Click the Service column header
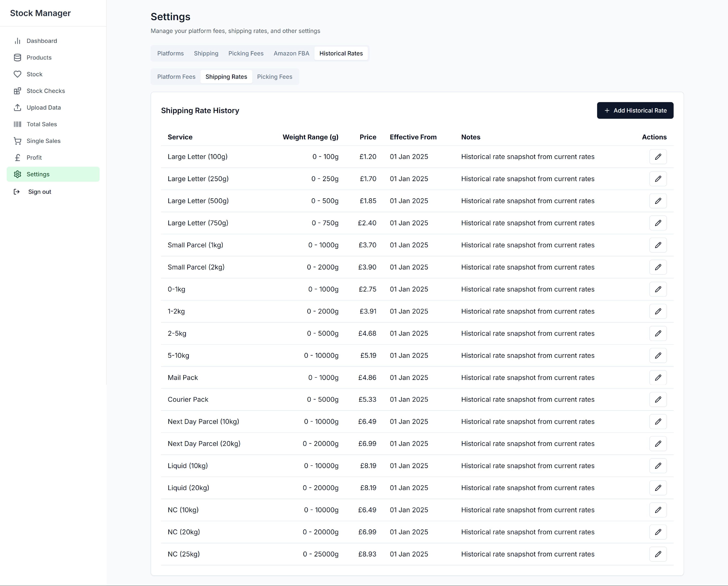The image size is (728, 586). coord(180,137)
